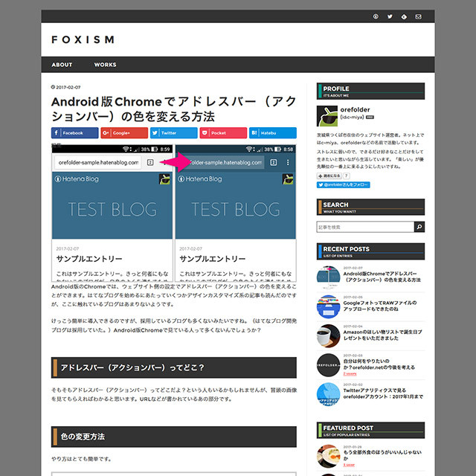Click the SEARCH sidebar heading
Screen dimensions: 476x476
(370, 207)
